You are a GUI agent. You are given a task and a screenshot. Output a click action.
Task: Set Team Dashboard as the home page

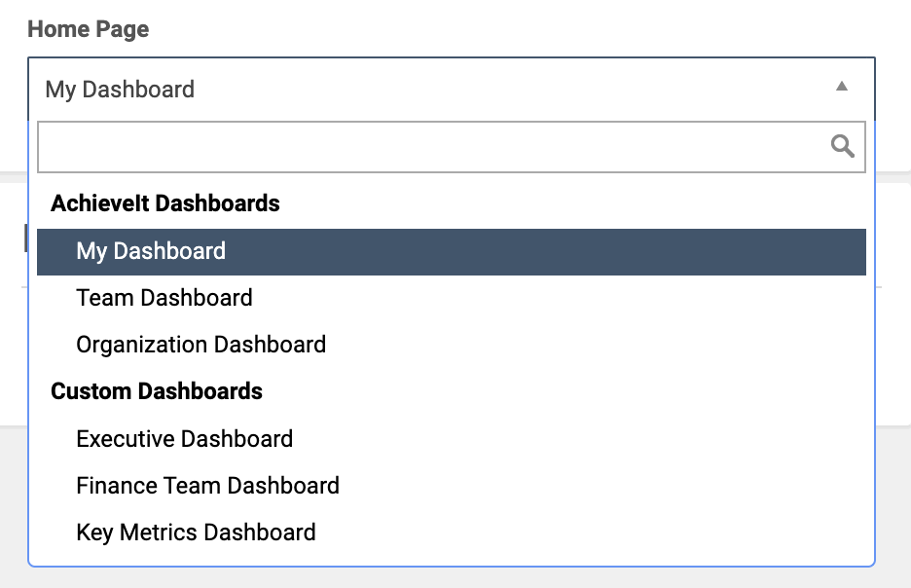point(452,298)
